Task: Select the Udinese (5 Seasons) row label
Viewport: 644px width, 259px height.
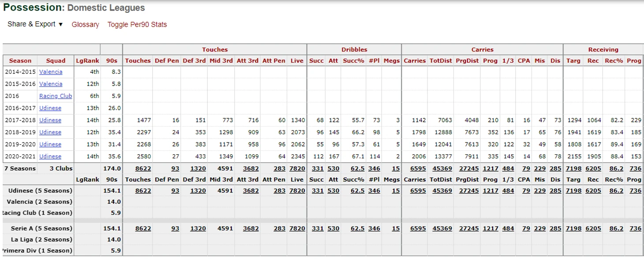Action: click(40, 191)
